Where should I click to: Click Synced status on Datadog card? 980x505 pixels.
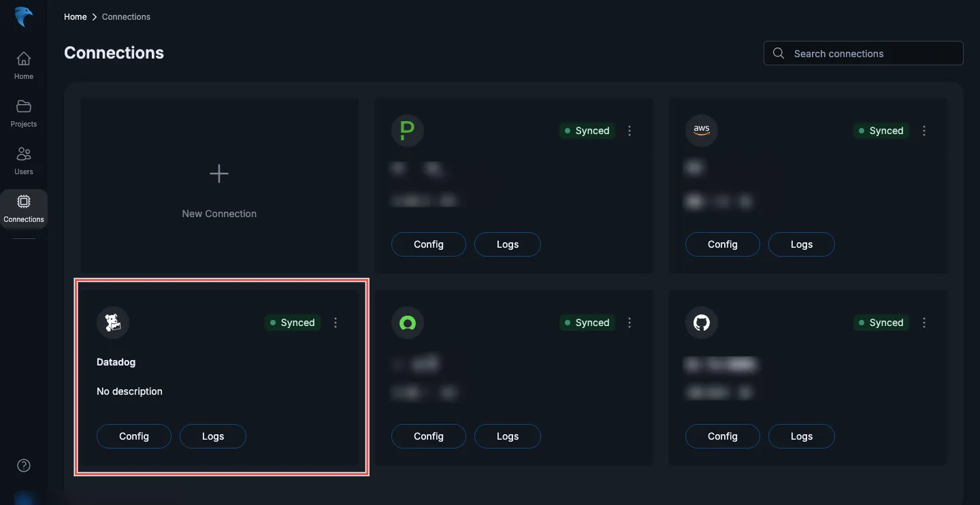coord(293,323)
